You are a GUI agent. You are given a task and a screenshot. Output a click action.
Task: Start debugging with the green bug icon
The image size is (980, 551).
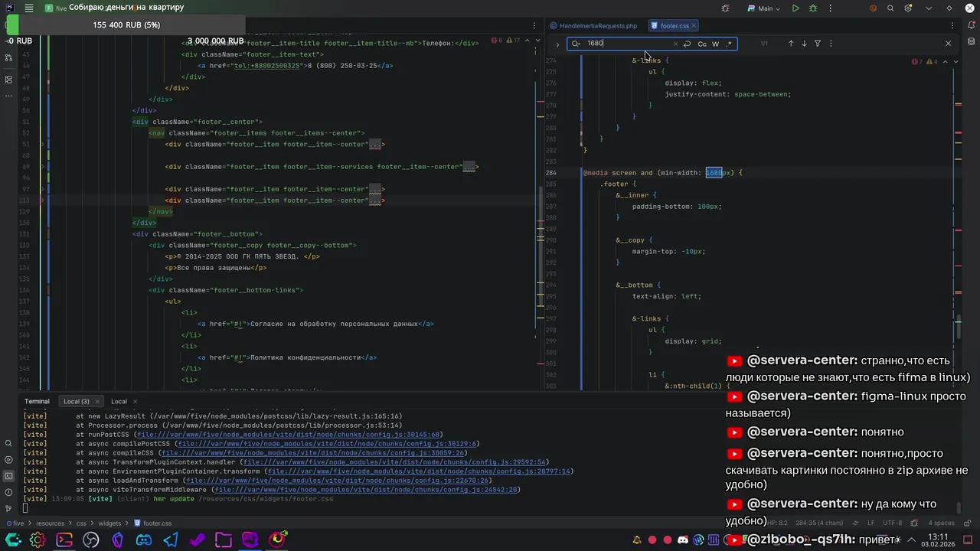click(813, 8)
